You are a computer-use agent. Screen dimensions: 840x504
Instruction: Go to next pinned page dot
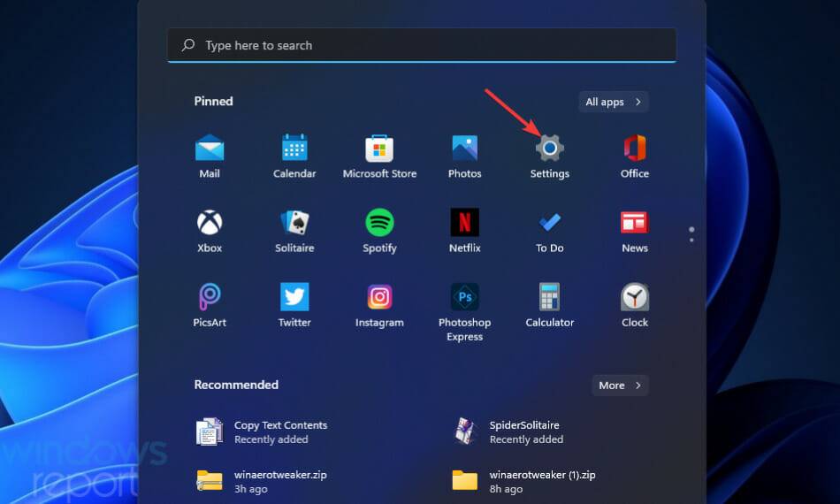[x=691, y=240]
